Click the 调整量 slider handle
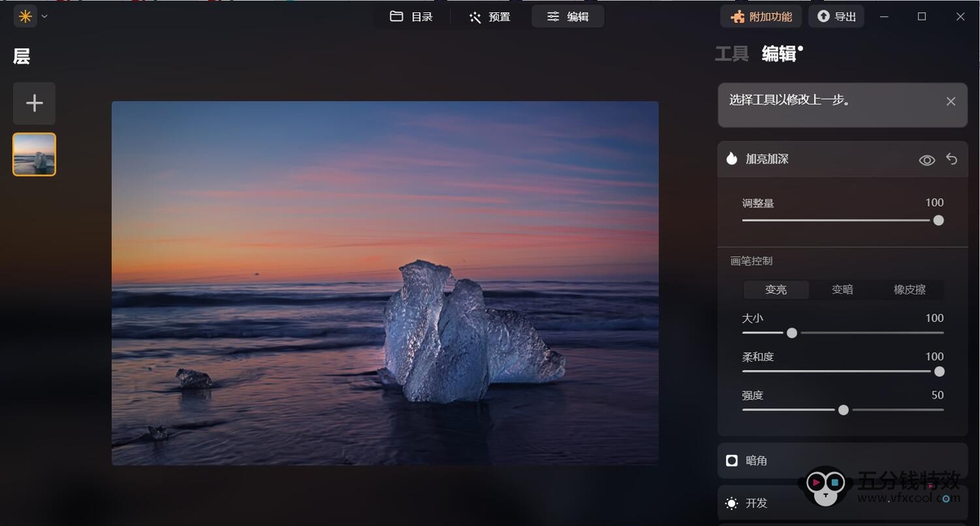The height and width of the screenshot is (526, 980). pos(938,220)
